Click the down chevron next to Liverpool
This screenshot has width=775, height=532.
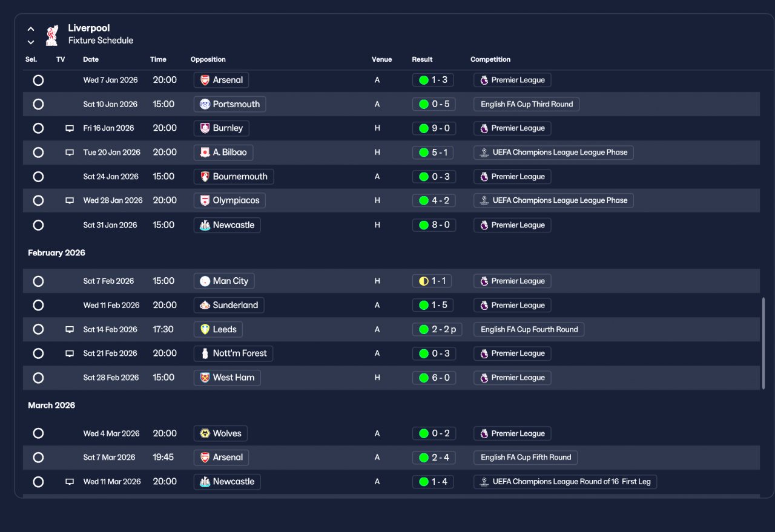[31, 42]
